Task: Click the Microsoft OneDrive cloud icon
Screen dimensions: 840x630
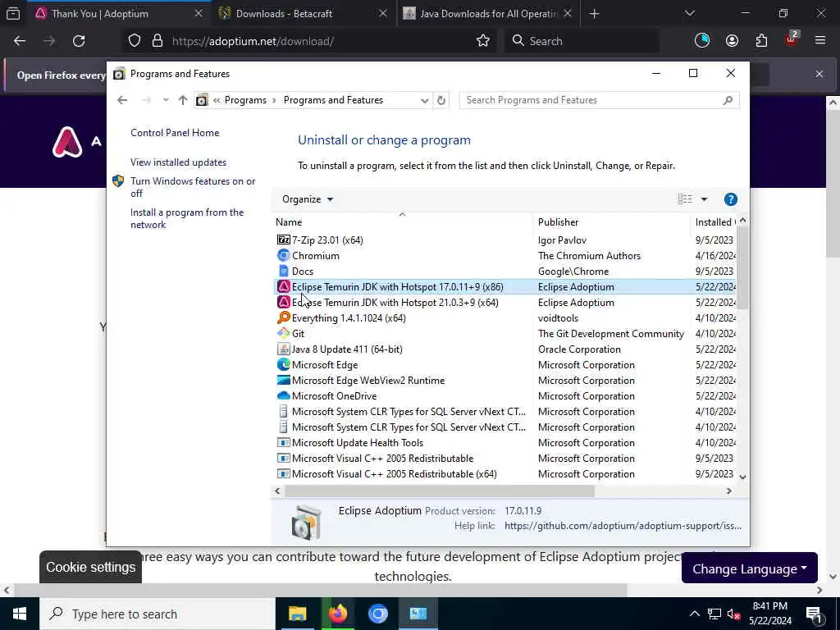Action: pyautogui.click(x=283, y=395)
